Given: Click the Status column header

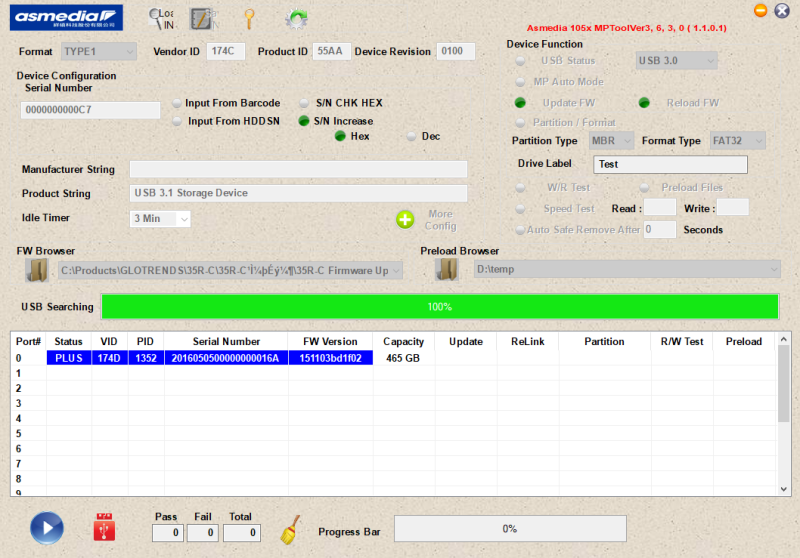Looking at the screenshot, I should (68, 342).
